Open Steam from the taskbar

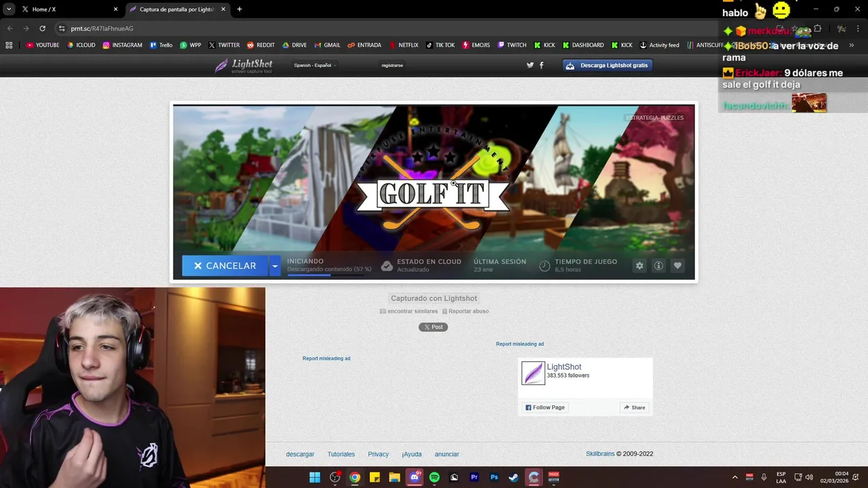tap(513, 477)
